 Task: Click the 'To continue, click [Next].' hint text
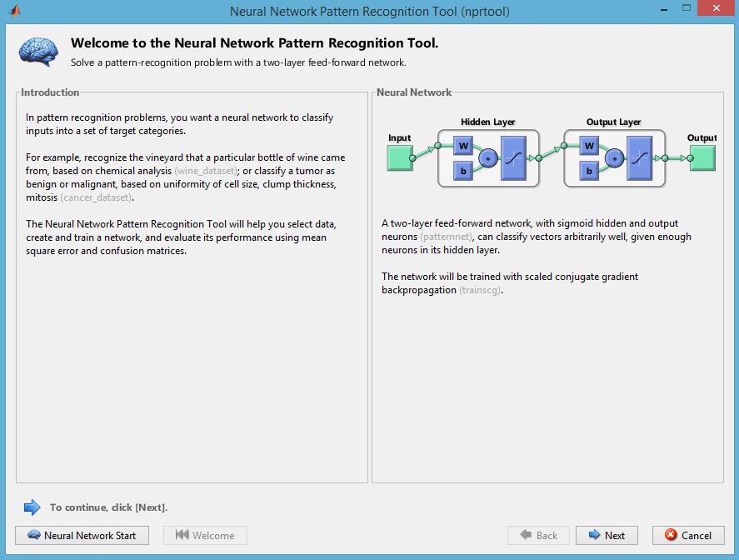tap(109, 507)
